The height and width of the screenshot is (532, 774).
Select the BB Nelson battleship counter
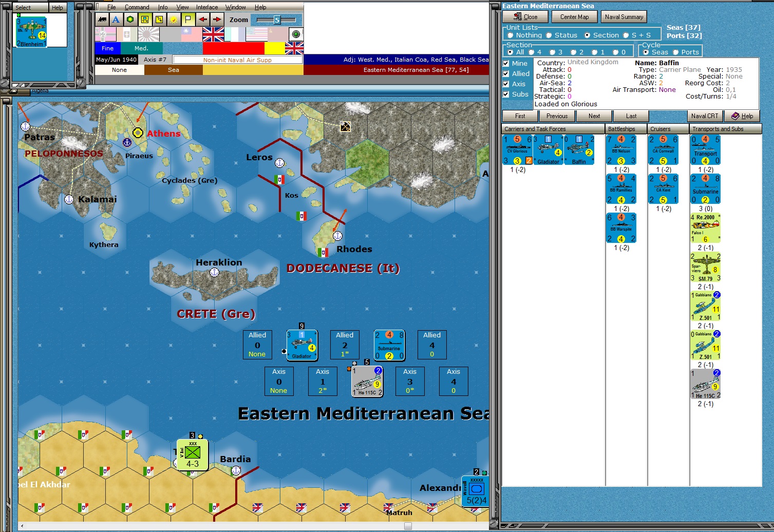click(x=621, y=150)
